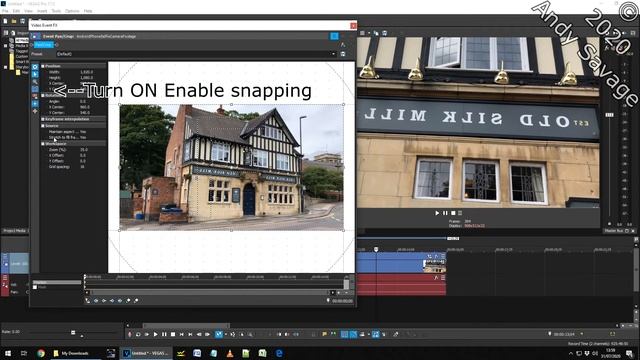This screenshot has width=640, height=360.
Task: Toggle Loop Playback in main transport
Action: click(138, 334)
